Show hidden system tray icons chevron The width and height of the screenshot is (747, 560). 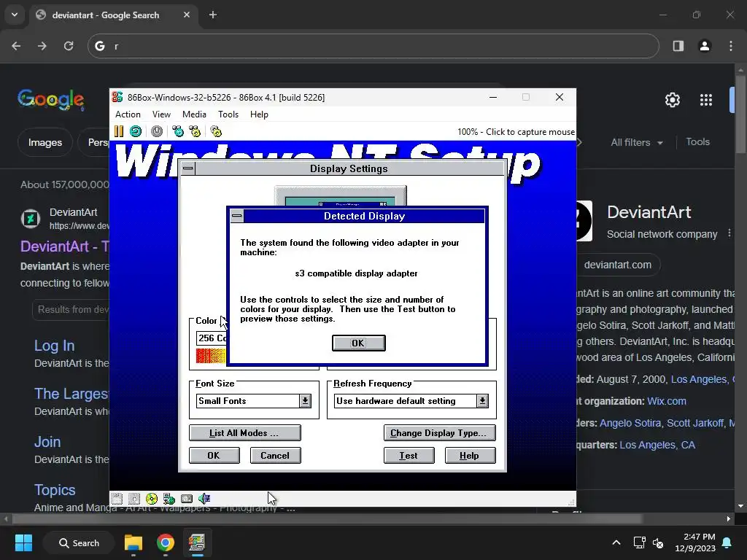pyautogui.click(x=616, y=542)
